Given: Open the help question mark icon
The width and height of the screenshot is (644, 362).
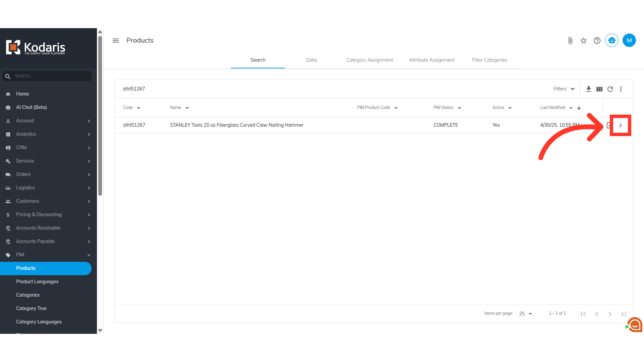Looking at the screenshot, I should (597, 41).
